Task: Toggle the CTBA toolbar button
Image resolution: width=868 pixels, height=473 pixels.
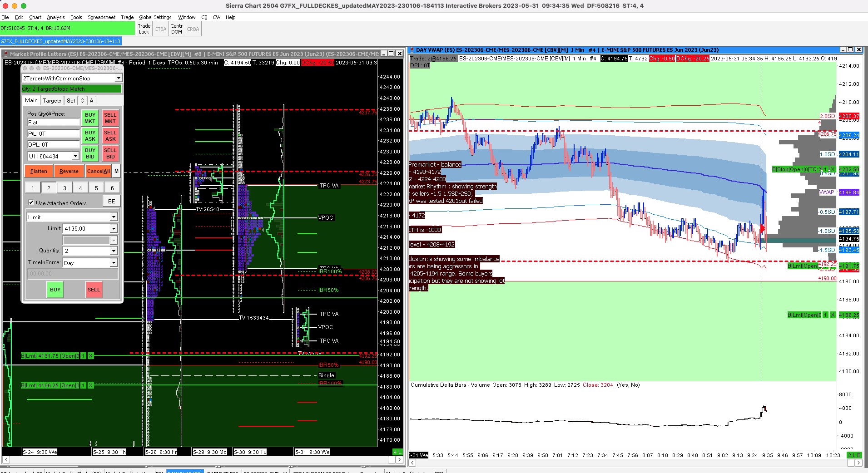Action: [160, 29]
